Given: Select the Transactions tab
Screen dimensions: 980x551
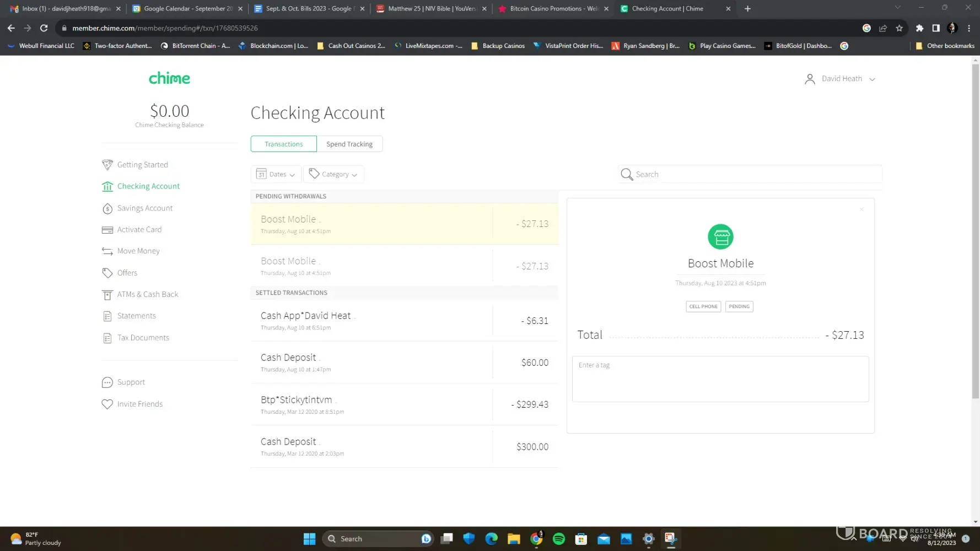Looking at the screenshot, I should (x=283, y=144).
